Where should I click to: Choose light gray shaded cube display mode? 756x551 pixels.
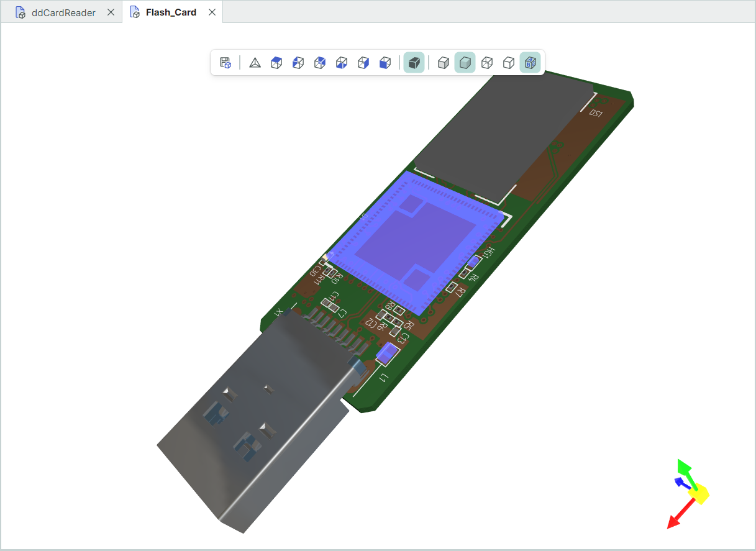point(444,62)
